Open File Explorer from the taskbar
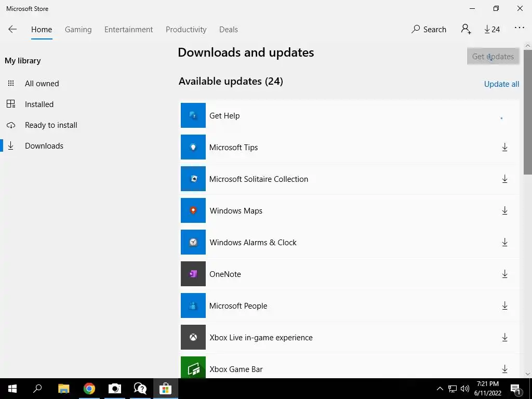The height and width of the screenshot is (399, 532). pos(63,389)
